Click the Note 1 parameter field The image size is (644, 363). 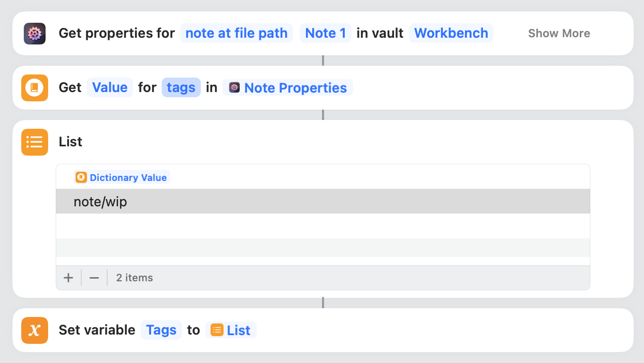325,34
